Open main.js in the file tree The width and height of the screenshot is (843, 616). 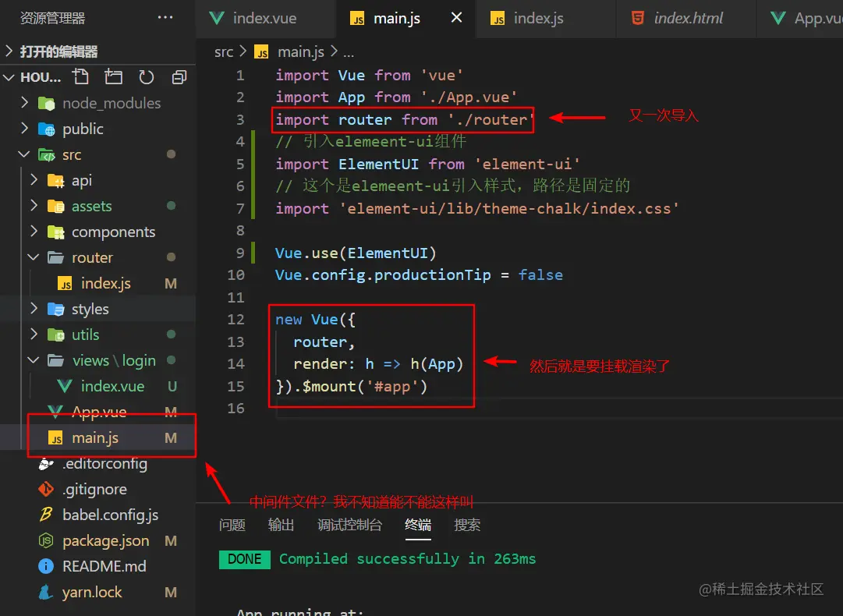(97, 437)
